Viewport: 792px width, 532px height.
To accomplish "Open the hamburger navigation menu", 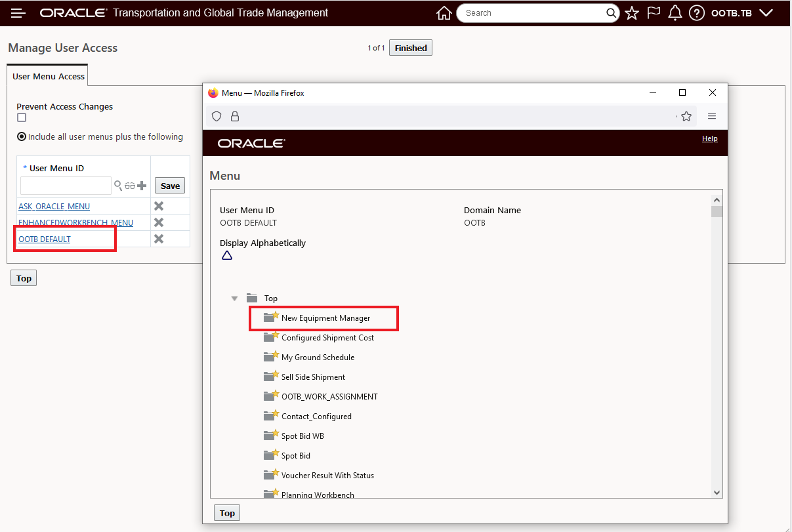I will click(18, 13).
